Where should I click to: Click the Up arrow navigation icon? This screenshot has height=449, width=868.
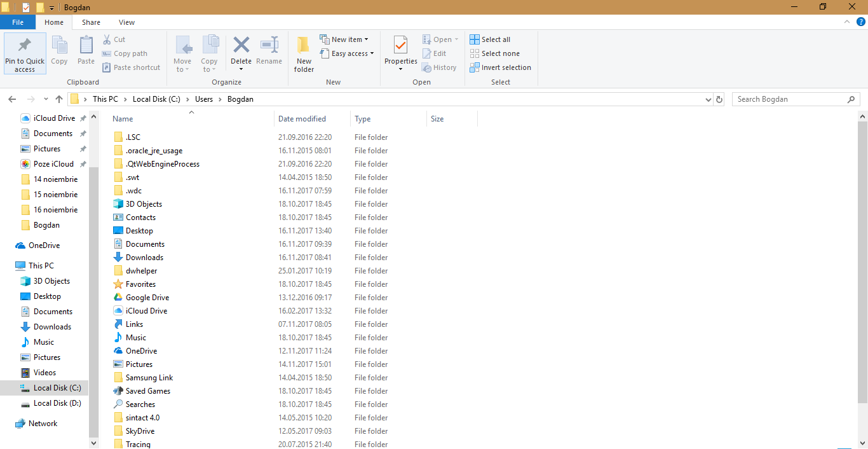pyautogui.click(x=59, y=99)
